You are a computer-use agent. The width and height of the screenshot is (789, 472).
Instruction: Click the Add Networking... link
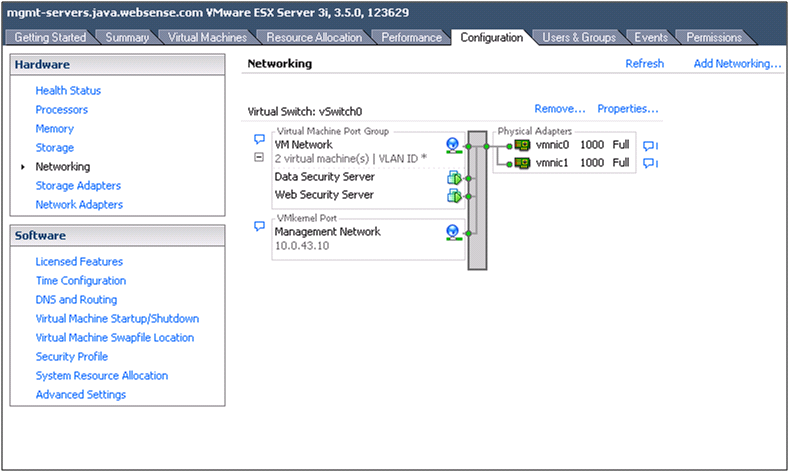[x=737, y=63]
